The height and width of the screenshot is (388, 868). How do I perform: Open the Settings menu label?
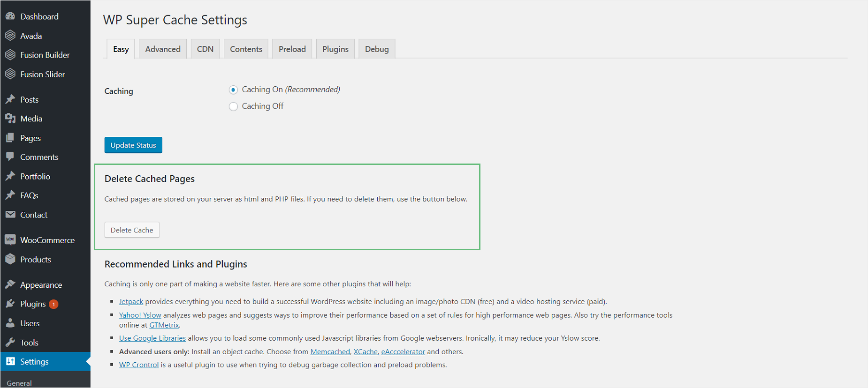point(34,362)
